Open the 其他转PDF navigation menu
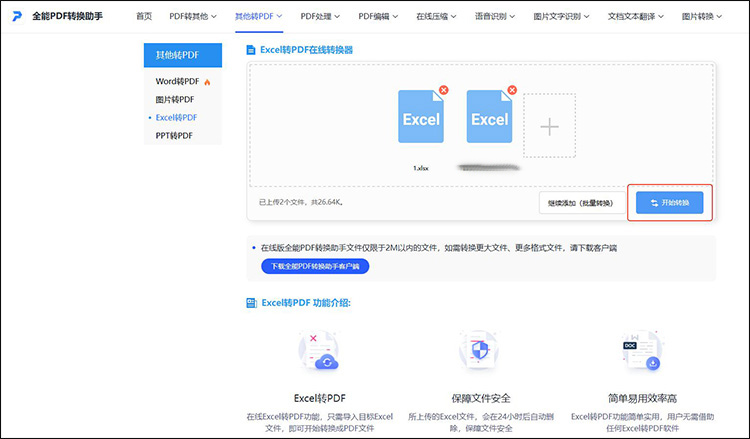Viewport: 750px width, 439px height. point(258,17)
